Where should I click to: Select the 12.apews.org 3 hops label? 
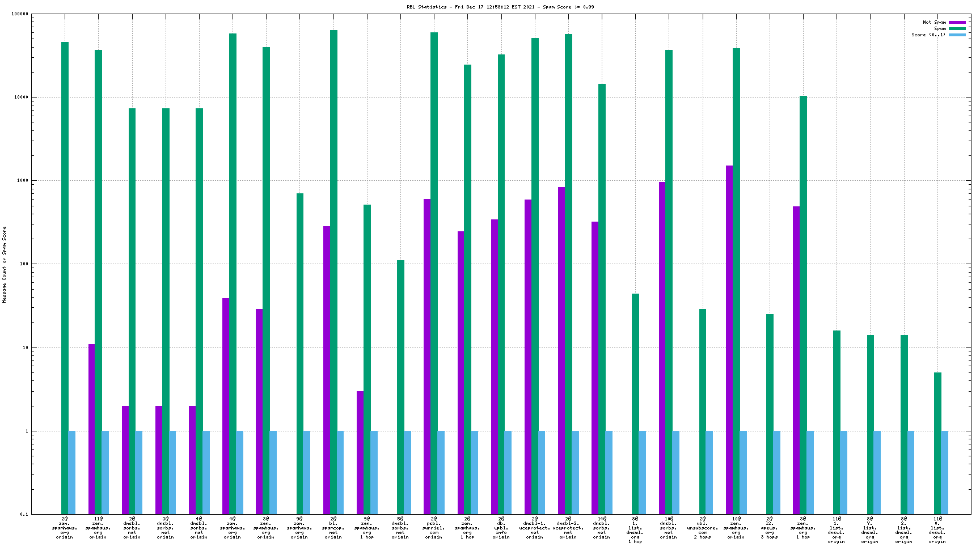click(770, 528)
